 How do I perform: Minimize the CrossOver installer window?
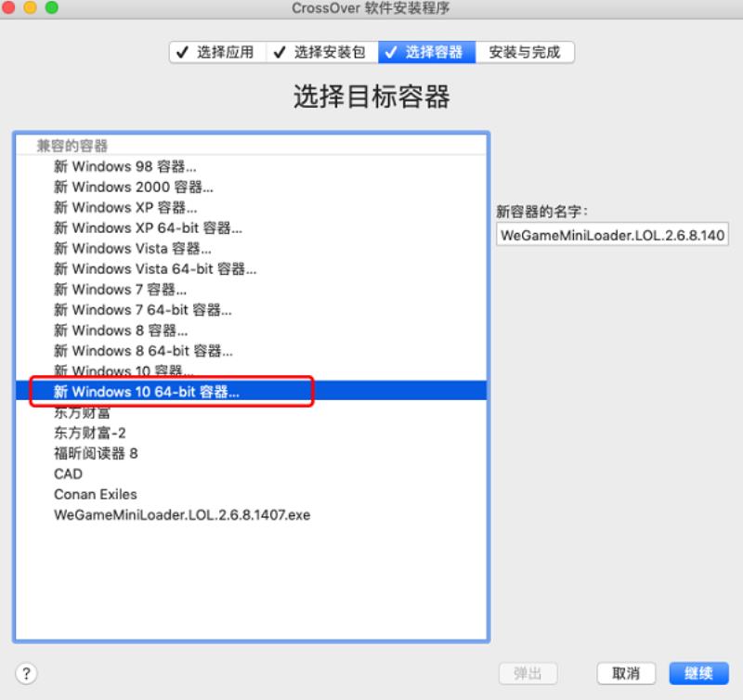pos(30,7)
